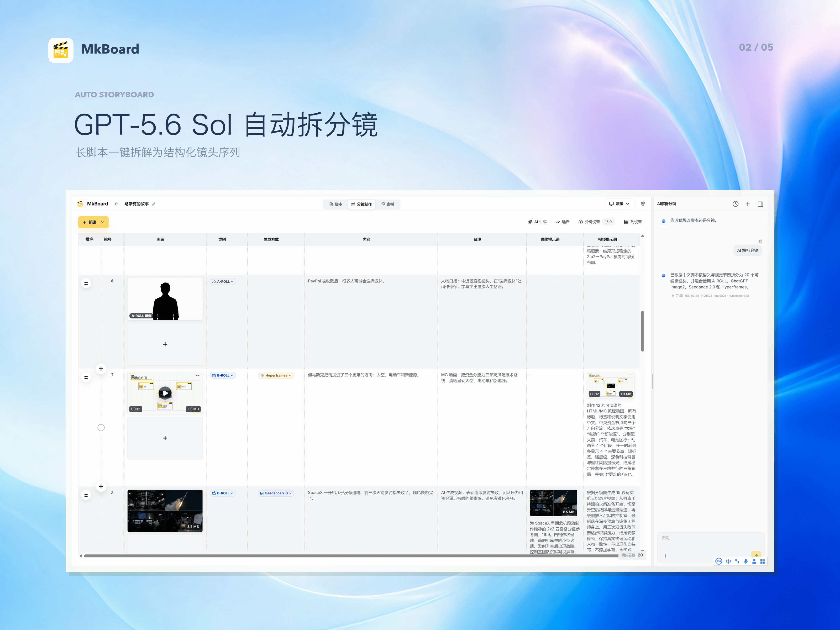Expand the 新建 button dropdown arrow
Screen dimensions: 840x630
click(x=103, y=222)
